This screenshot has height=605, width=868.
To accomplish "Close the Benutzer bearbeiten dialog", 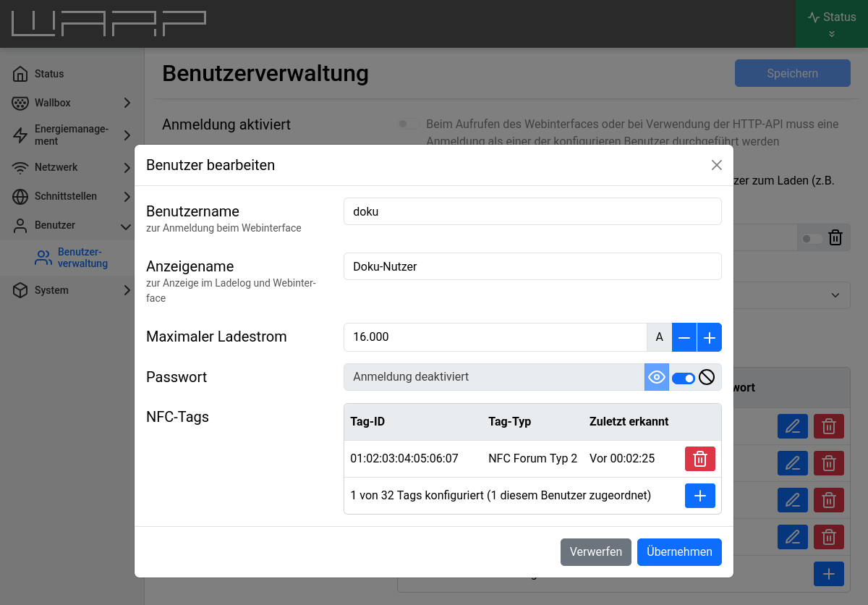I will click(x=717, y=165).
